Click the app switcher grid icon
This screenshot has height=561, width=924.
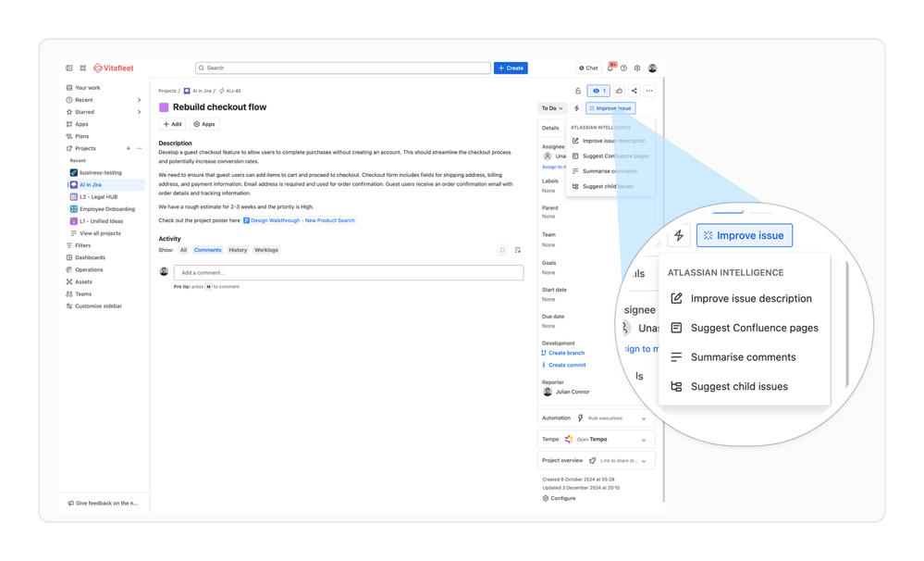pyautogui.click(x=82, y=68)
